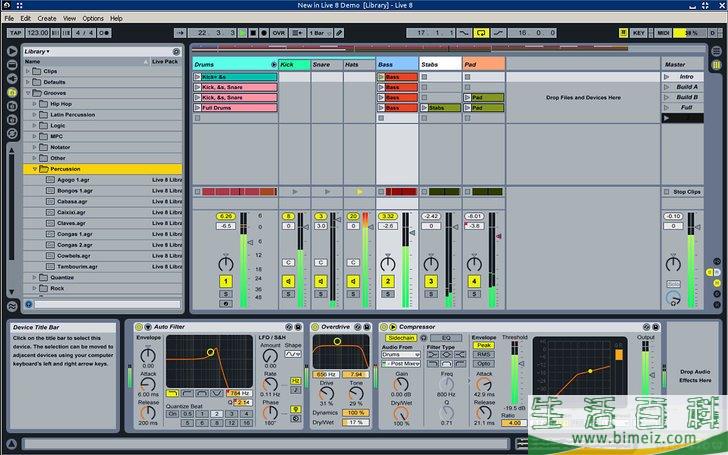This screenshot has height=455, width=728.
Task: Open the Edit menu
Action: point(26,19)
